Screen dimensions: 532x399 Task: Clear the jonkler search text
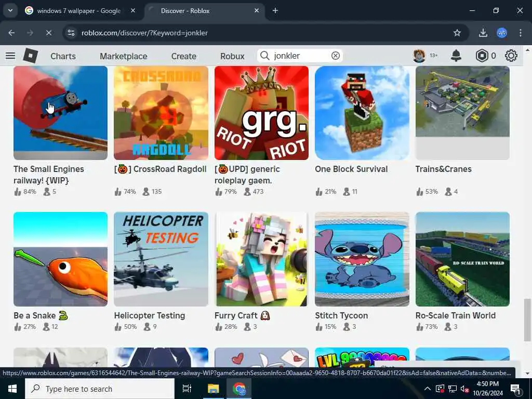click(x=335, y=56)
